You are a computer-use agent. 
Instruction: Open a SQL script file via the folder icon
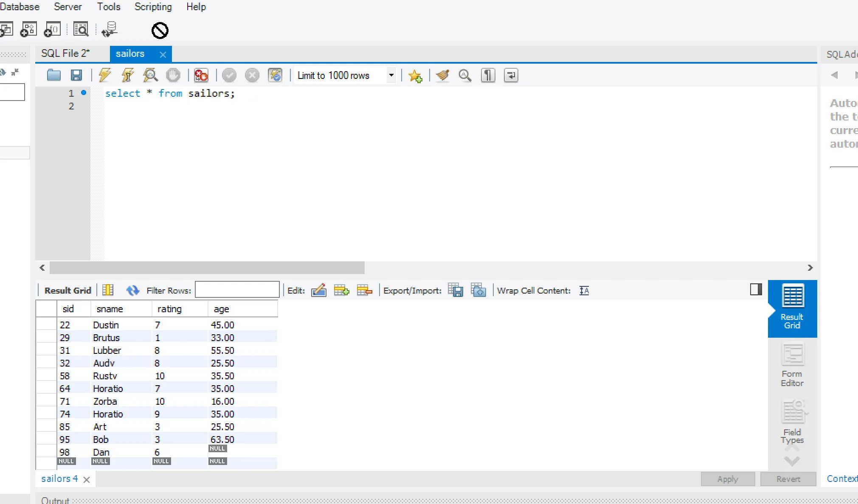(x=53, y=76)
